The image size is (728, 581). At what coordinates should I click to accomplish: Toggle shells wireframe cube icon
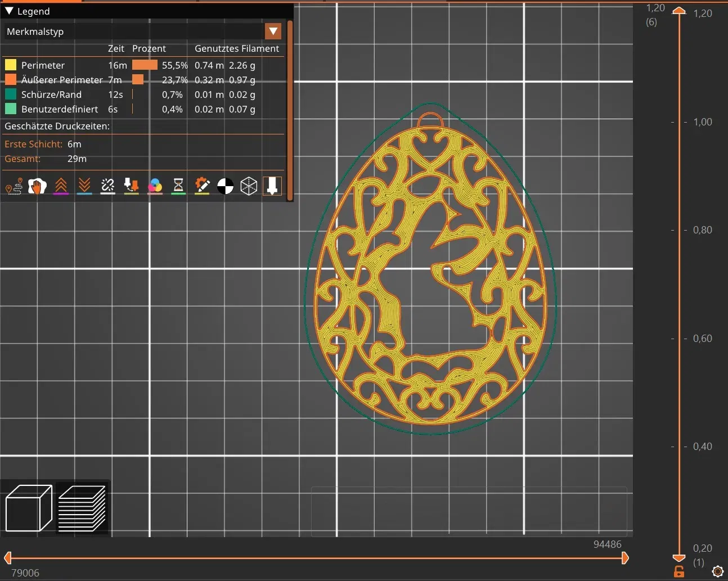[x=249, y=186]
